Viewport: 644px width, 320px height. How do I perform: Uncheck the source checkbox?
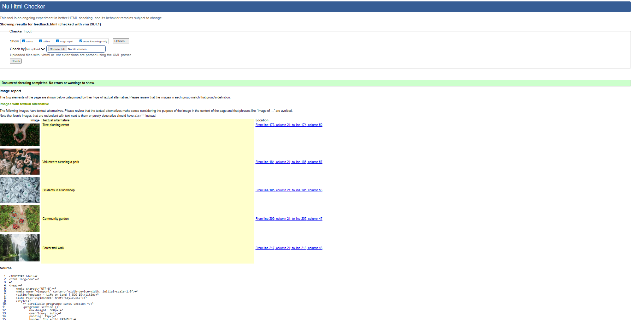pyautogui.click(x=24, y=41)
